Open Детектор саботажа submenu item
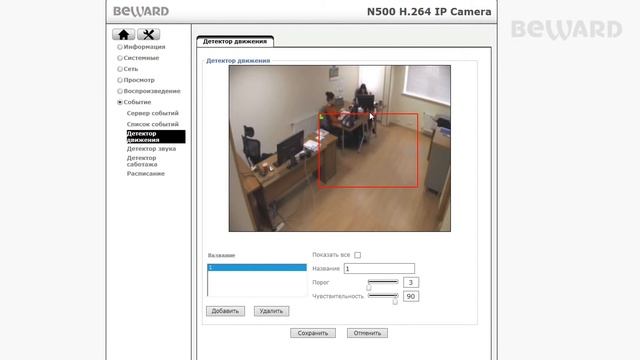Screen dimensions: 640x360 pyautogui.click(x=142, y=161)
